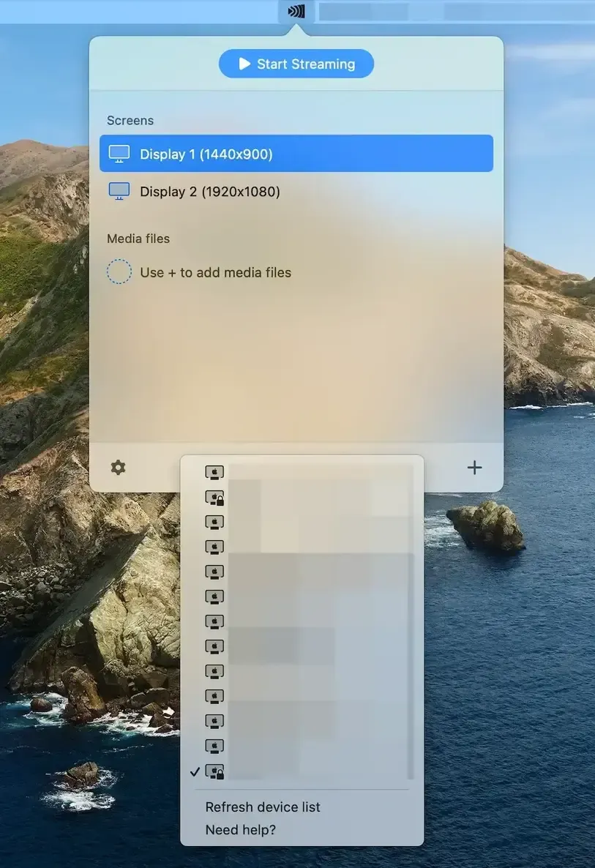Select the third Apple TV device entry
Viewport: 595px width, 868px height.
pos(302,522)
